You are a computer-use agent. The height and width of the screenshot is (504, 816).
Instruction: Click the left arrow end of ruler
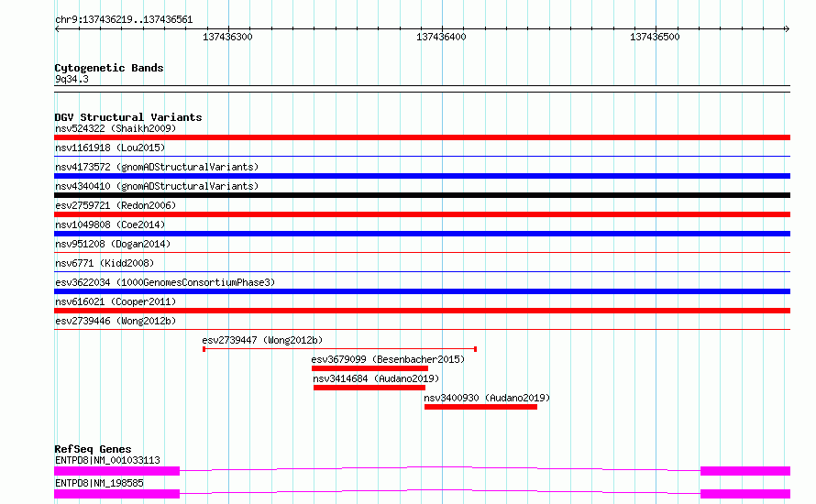click(57, 29)
